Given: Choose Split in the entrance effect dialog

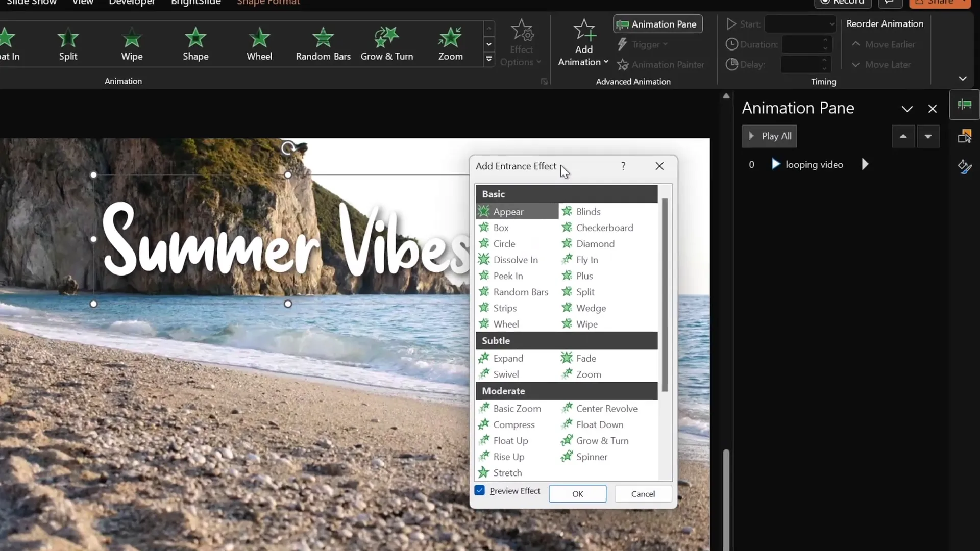Looking at the screenshot, I should (585, 292).
